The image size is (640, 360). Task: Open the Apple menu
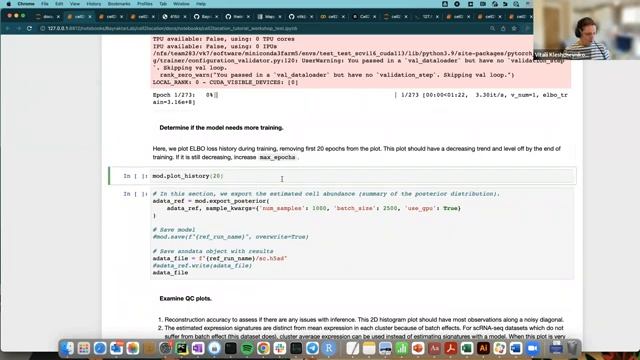[9, 4]
